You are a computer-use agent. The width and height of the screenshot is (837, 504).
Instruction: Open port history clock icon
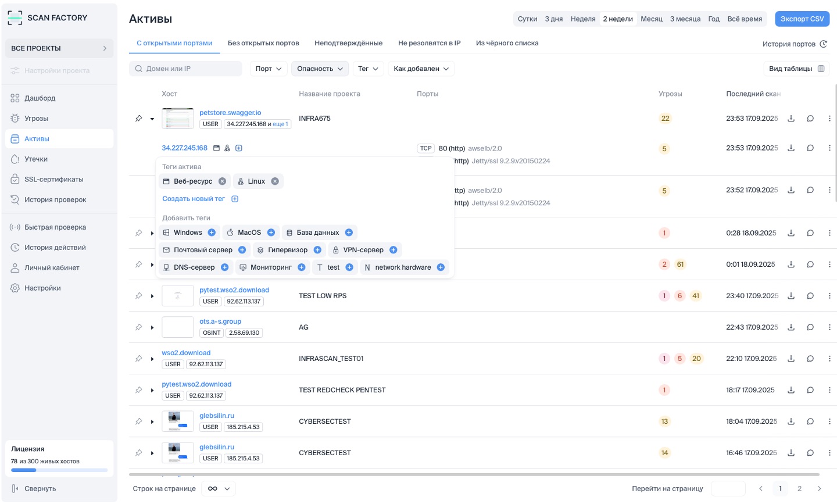point(823,44)
